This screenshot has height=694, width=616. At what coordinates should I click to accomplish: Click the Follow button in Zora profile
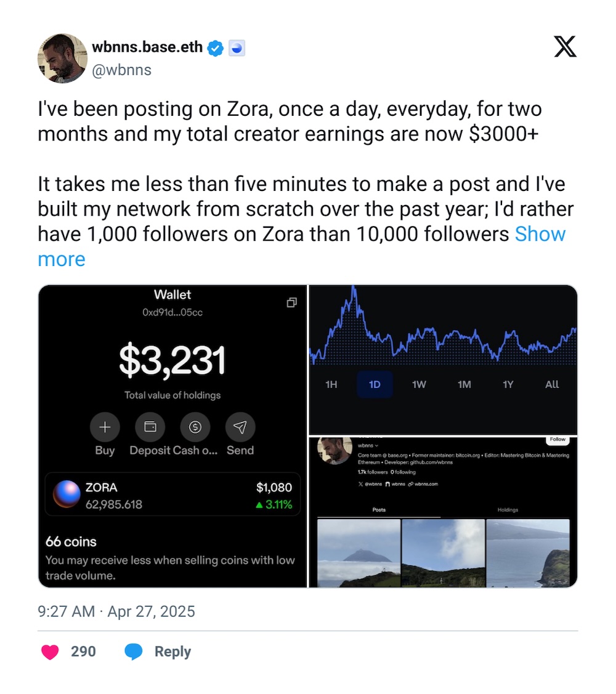pyautogui.click(x=557, y=440)
